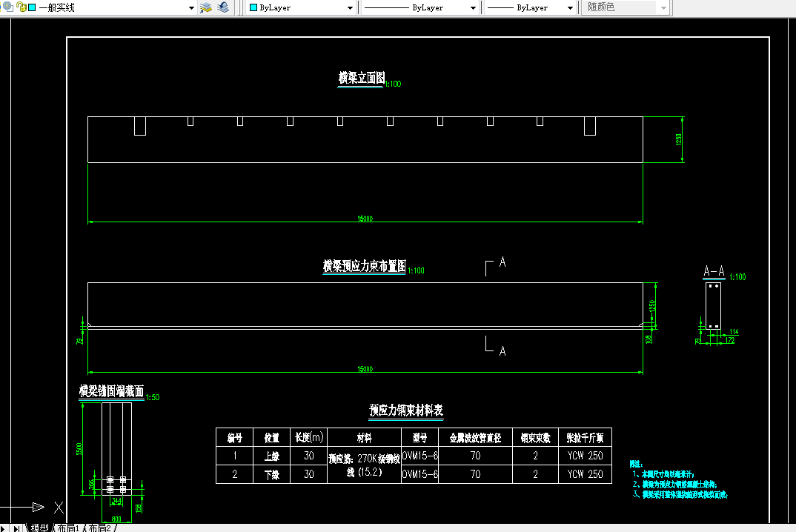Select the 横梁立面图 drawing title
796x532 pixels.
tap(362, 78)
